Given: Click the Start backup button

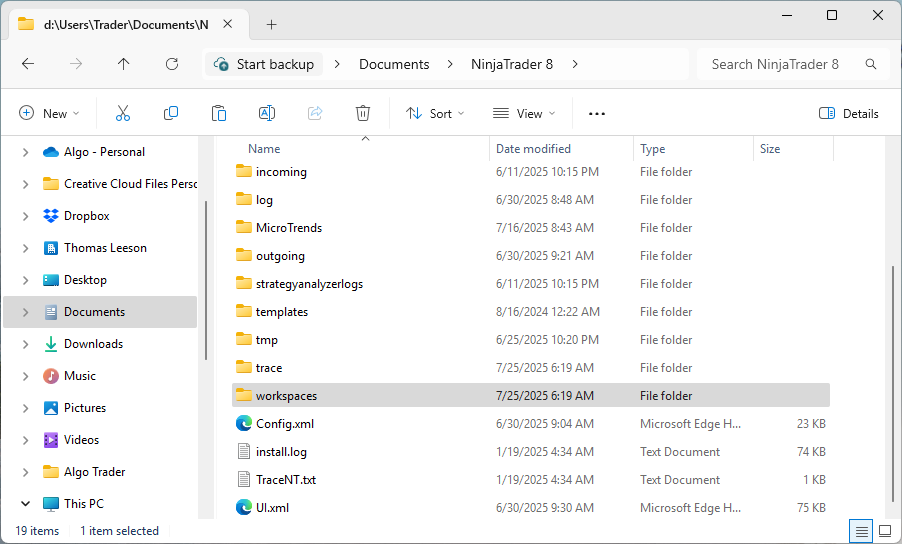Looking at the screenshot, I should (264, 64).
